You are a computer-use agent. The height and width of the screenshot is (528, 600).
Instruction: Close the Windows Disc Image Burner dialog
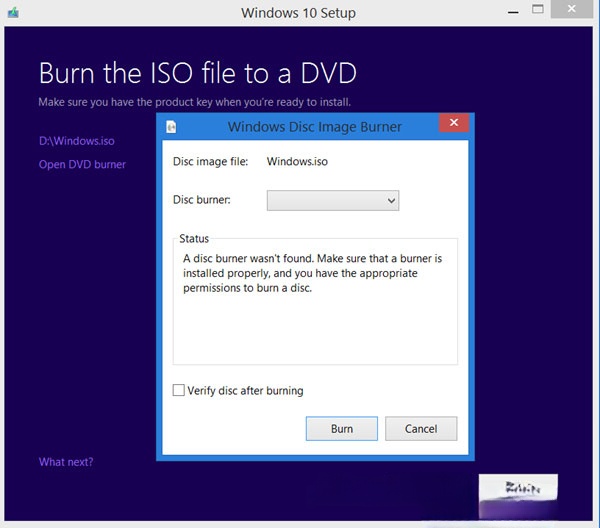tap(454, 122)
